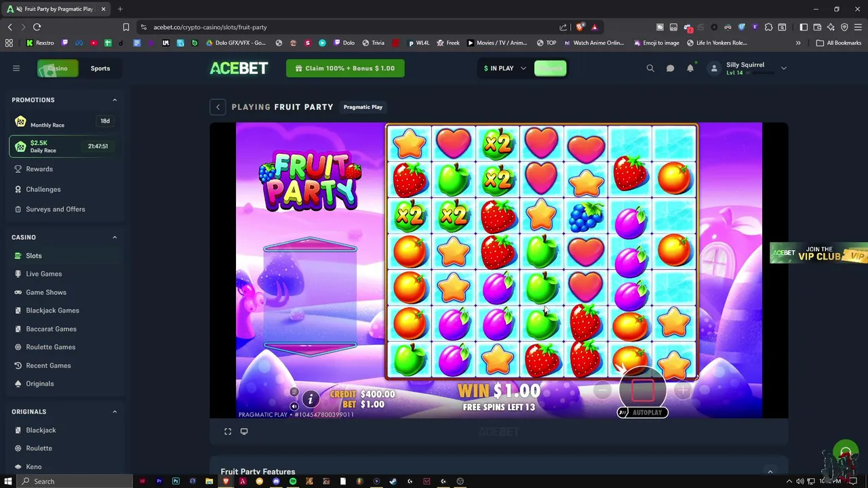
Task: Show more bookmarks chevron
Action: coord(798,43)
